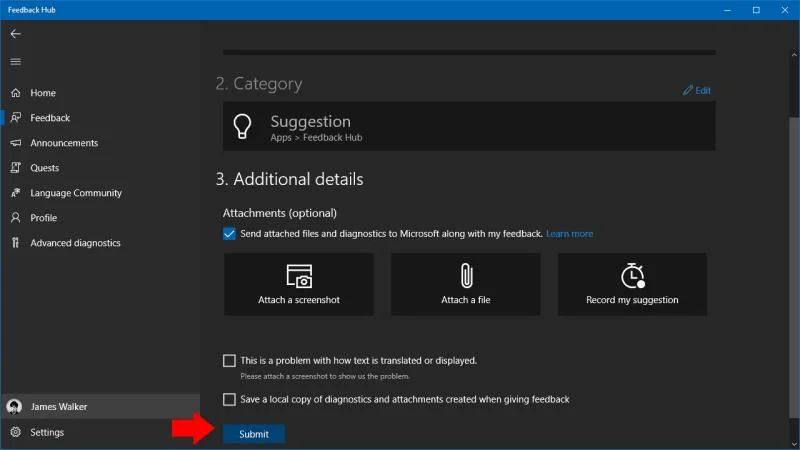Select the Suggestion category text
800x450 pixels.
[311, 121]
